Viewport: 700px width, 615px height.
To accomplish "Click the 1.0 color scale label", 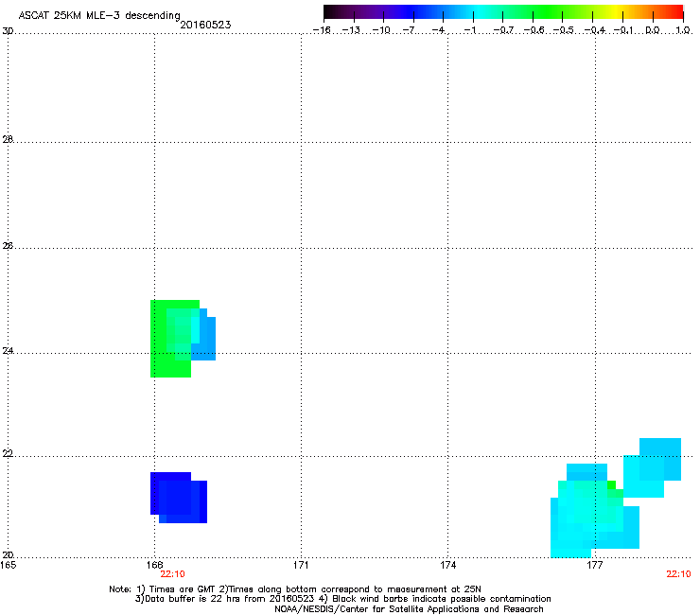I will tap(683, 30).
